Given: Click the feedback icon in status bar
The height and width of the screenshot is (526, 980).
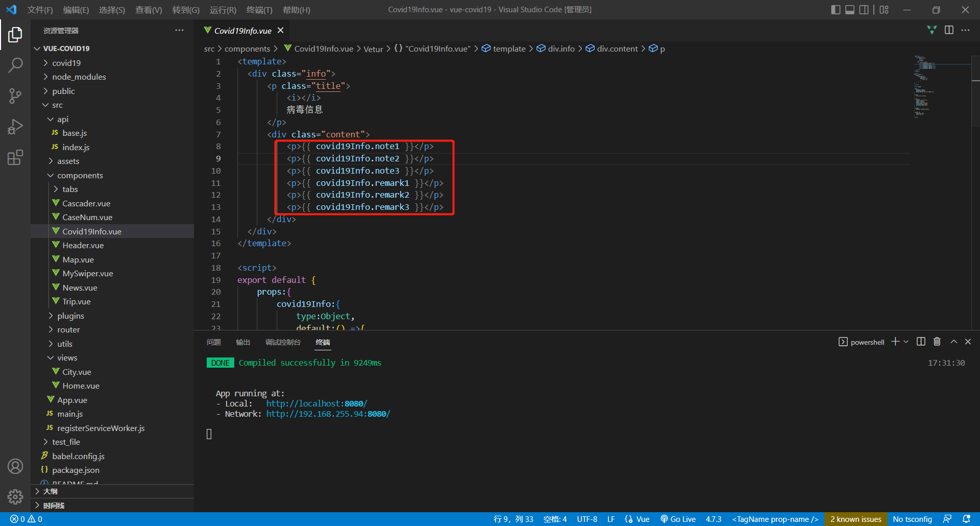Looking at the screenshot, I should tap(947, 519).
